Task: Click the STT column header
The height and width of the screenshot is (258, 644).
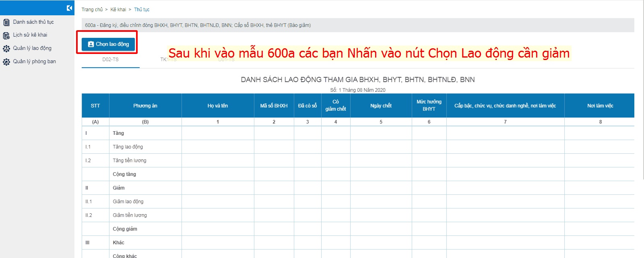Action: 95,106
